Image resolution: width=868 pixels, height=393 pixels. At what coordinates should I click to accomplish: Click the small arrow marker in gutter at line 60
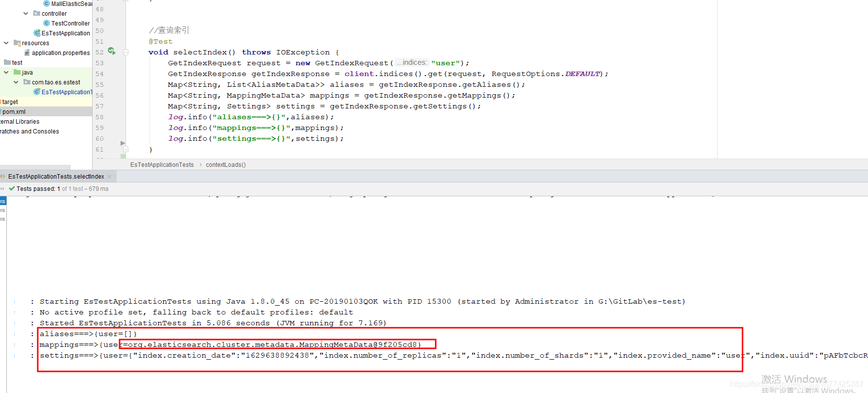123,143
